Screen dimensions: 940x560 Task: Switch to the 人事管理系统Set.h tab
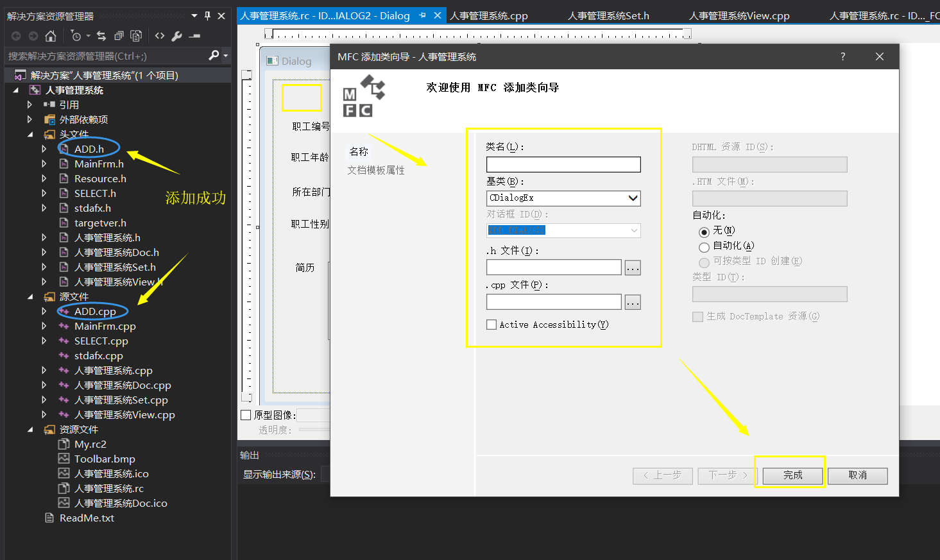pyautogui.click(x=608, y=15)
